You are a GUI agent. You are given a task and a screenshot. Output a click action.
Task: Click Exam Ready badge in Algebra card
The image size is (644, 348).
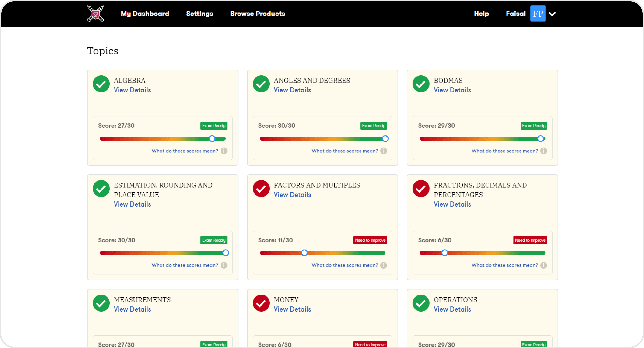click(x=214, y=126)
